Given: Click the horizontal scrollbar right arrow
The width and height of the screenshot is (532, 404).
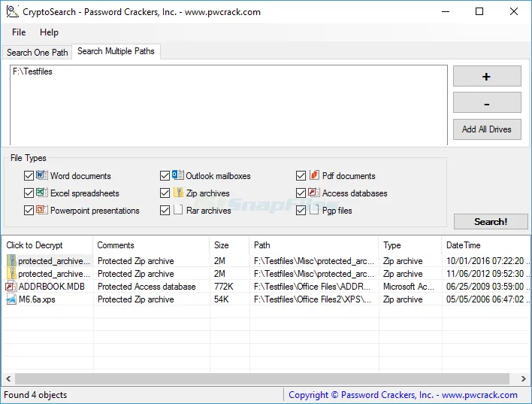Looking at the screenshot, I should click(524, 378).
